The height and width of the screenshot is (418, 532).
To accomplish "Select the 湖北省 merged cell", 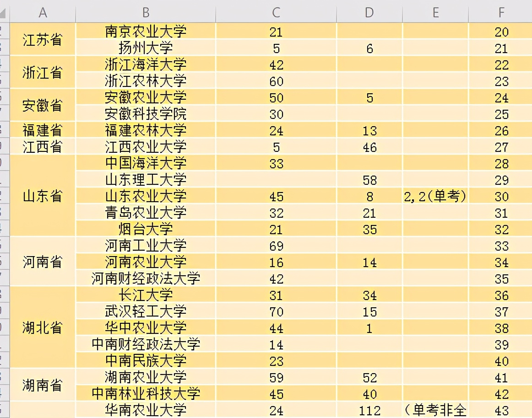I will 43,328.
